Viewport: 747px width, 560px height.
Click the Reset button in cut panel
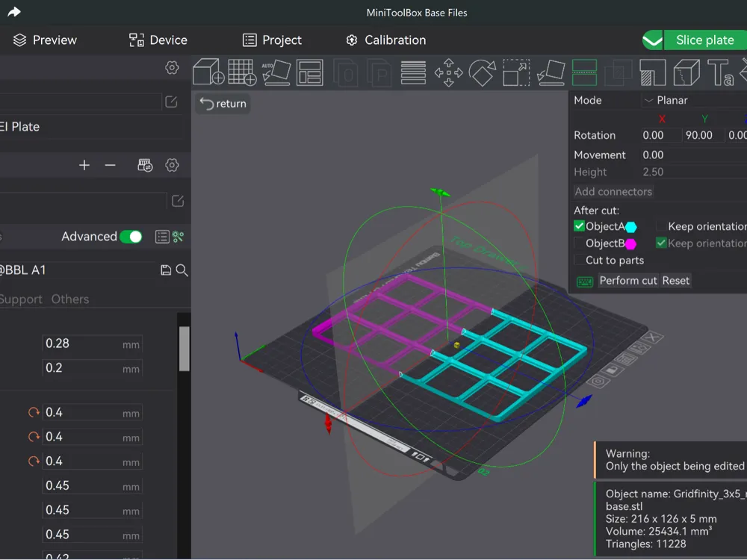(x=675, y=281)
